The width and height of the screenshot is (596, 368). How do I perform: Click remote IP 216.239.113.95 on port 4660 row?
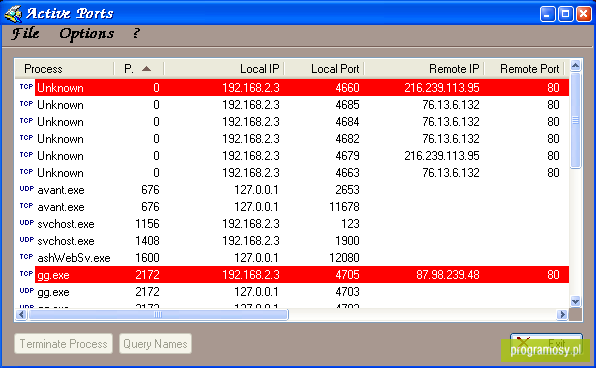[442, 88]
